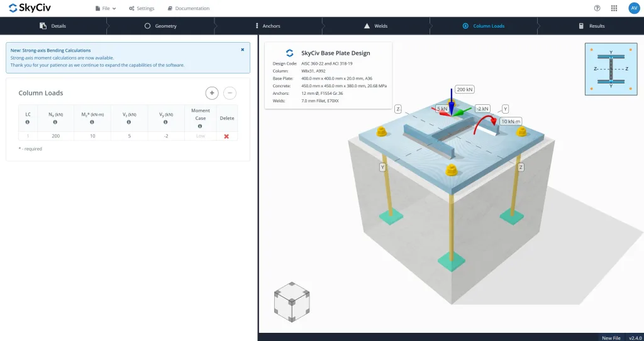
Task: Delete load case 1 with red X
Action: tap(226, 136)
